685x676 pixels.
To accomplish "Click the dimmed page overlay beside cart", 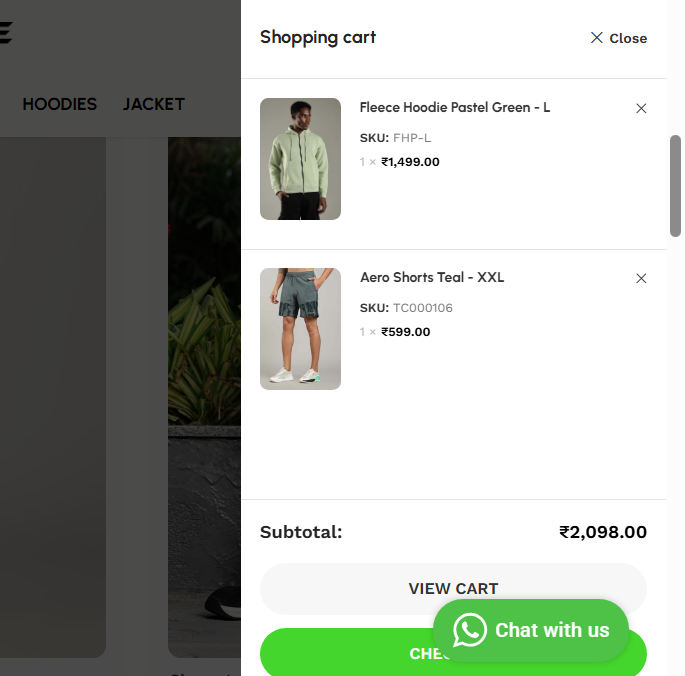I will tap(120, 350).
